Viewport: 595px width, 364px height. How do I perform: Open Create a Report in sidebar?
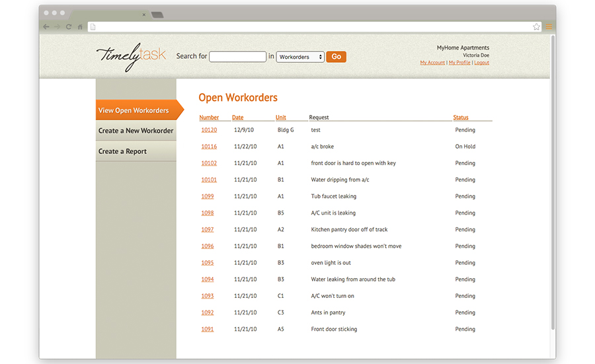[123, 151]
